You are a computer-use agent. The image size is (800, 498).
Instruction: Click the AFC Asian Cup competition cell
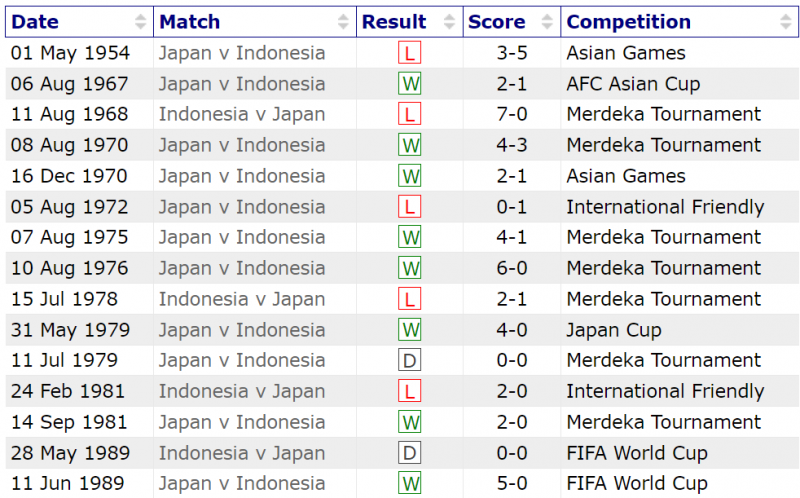(633, 84)
